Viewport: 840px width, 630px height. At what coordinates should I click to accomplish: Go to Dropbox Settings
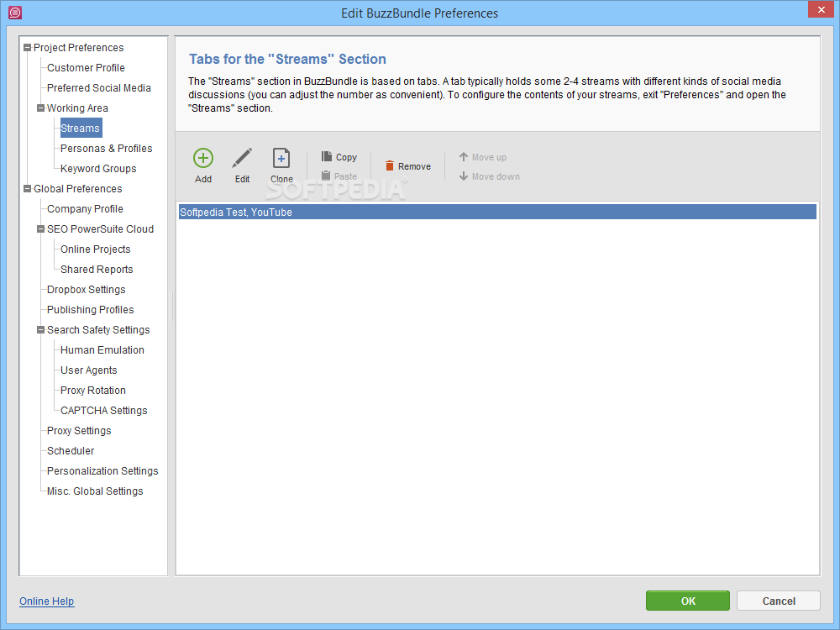[x=87, y=290]
